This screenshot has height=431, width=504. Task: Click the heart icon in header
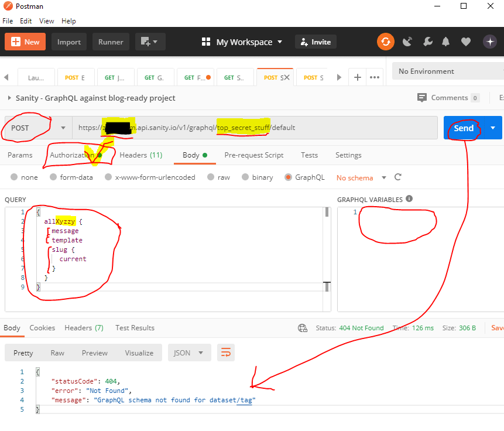coord(466,42)
